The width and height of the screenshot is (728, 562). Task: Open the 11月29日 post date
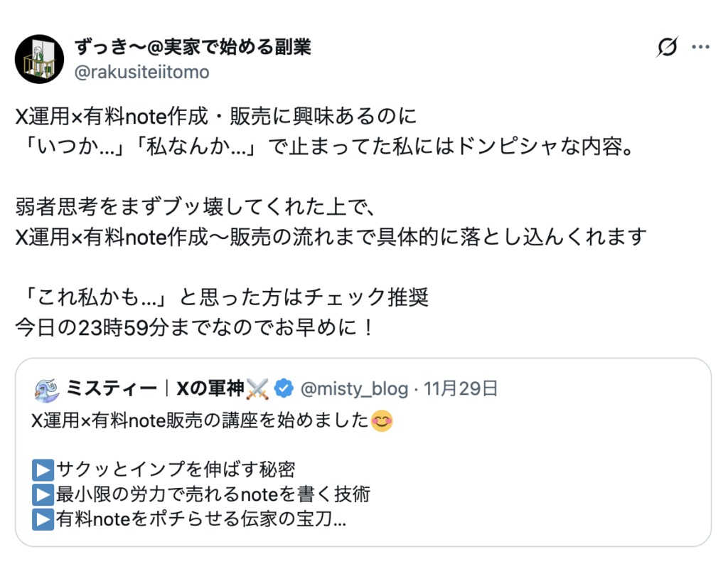point(461,388)
